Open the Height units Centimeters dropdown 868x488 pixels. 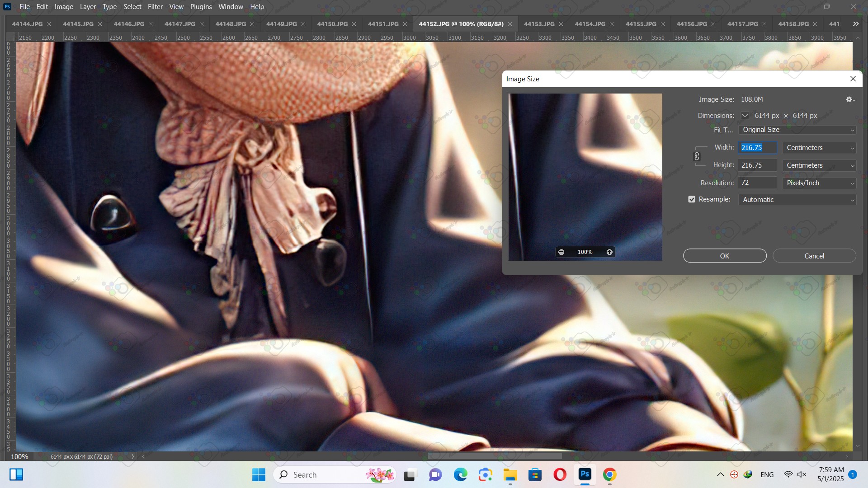819,165
